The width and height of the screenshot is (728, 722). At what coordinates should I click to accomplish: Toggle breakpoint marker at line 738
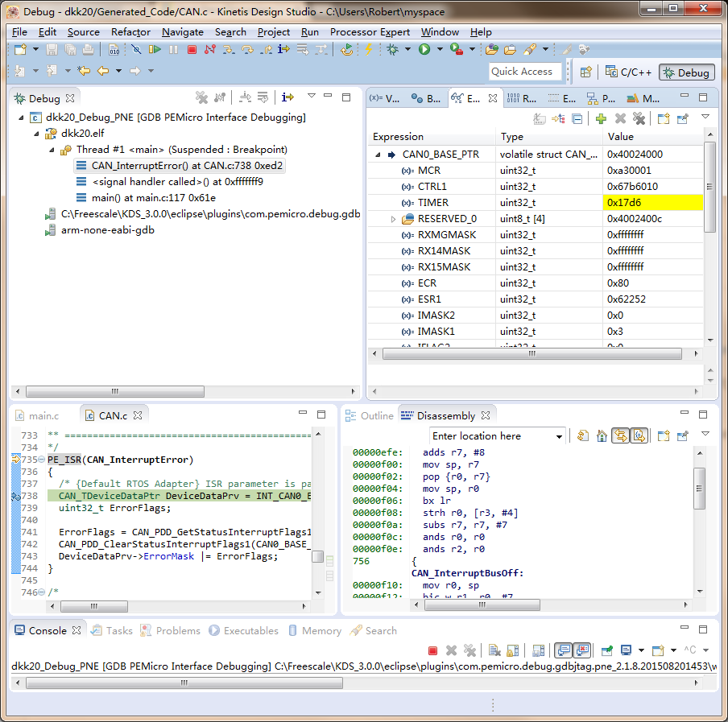[x=15, y=496]
